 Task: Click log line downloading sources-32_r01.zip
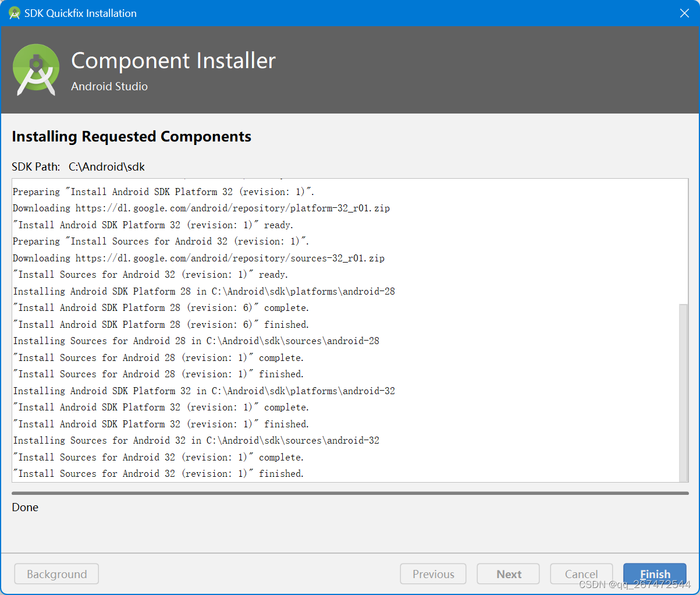(x=198, y=258)
